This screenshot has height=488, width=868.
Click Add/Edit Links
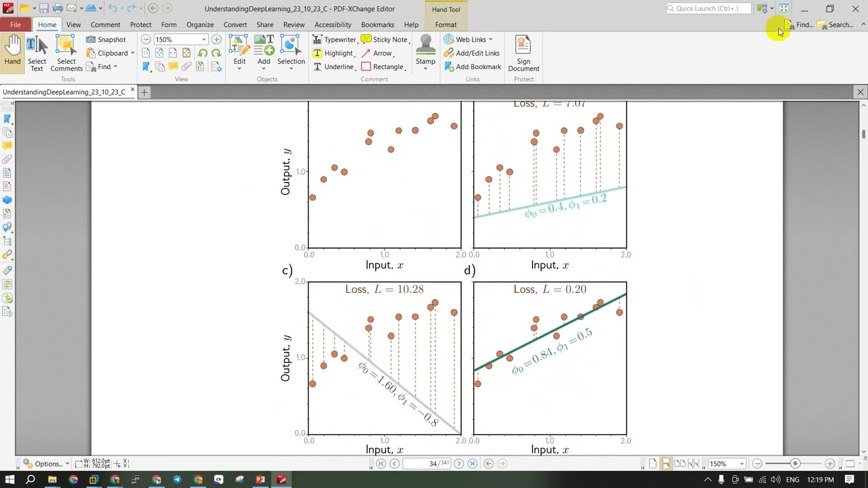pyautogui.click(x=472, y=54)
